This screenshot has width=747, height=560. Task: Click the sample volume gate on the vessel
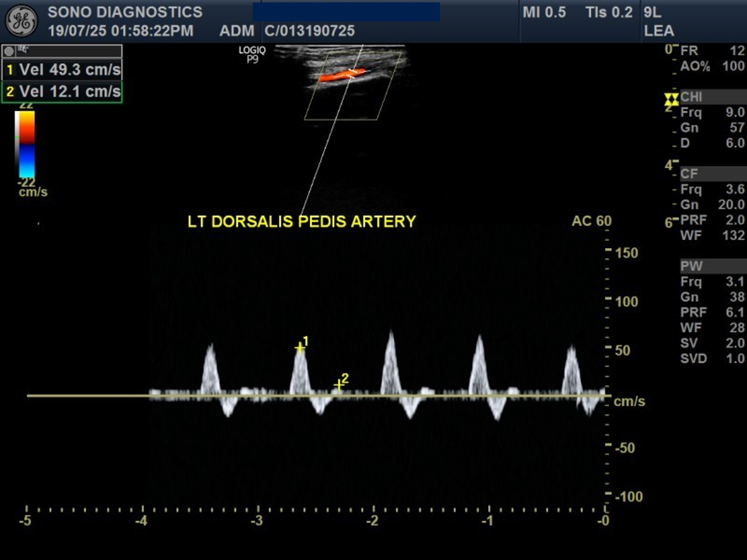click(x=352, y=74)
